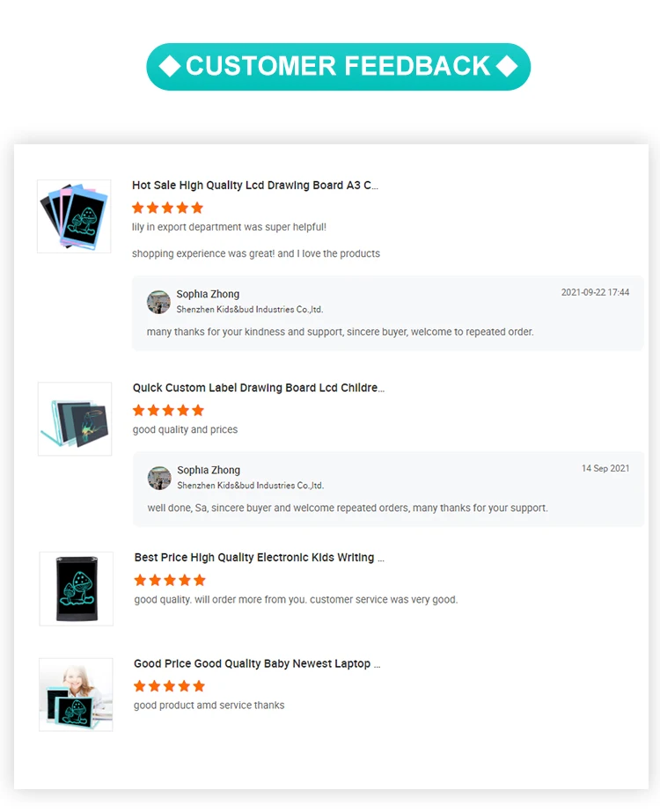Click the star rating of Hot Sale review

click(x=167, y=208)
